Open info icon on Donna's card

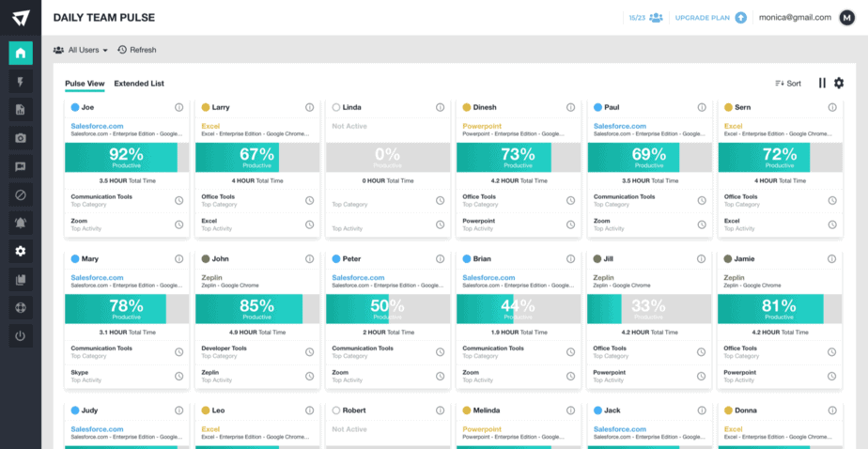pos(832,410)
